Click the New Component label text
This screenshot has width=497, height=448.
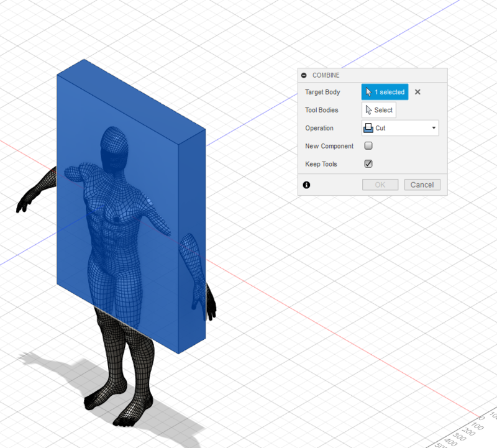(x=329, y=146)
